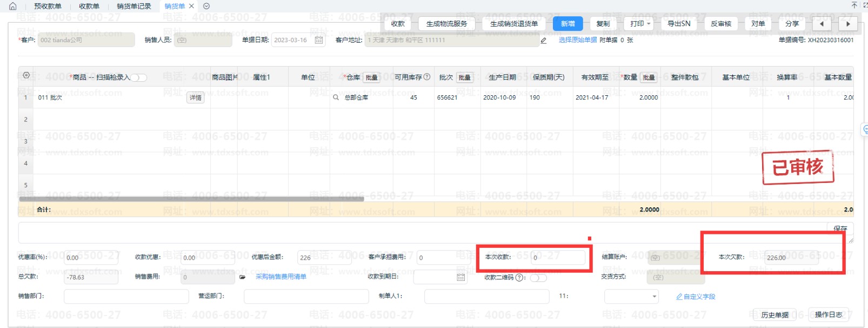Open the 收款到期日 calendar icon
The width and height of the screenshot is (868, 328).
[460, 277]
